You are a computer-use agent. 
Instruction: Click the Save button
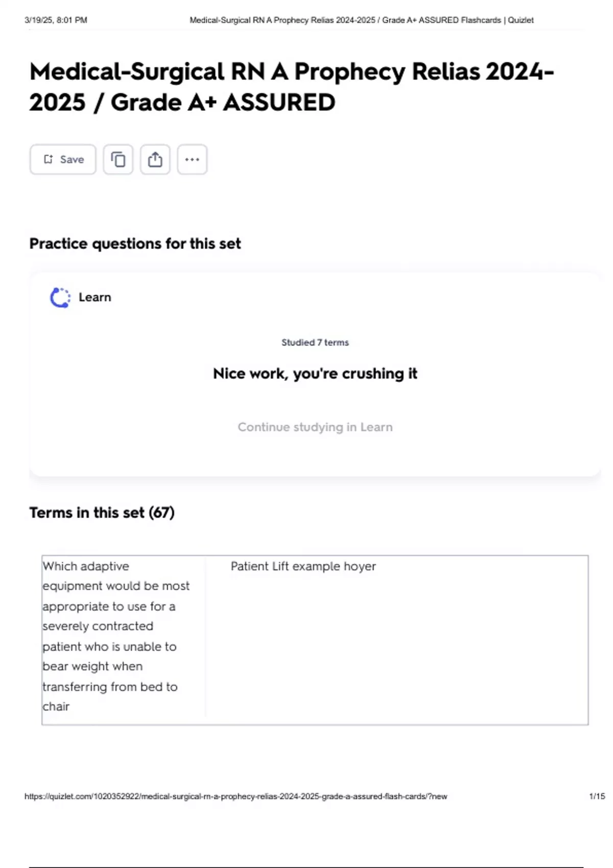pos(63,159)
